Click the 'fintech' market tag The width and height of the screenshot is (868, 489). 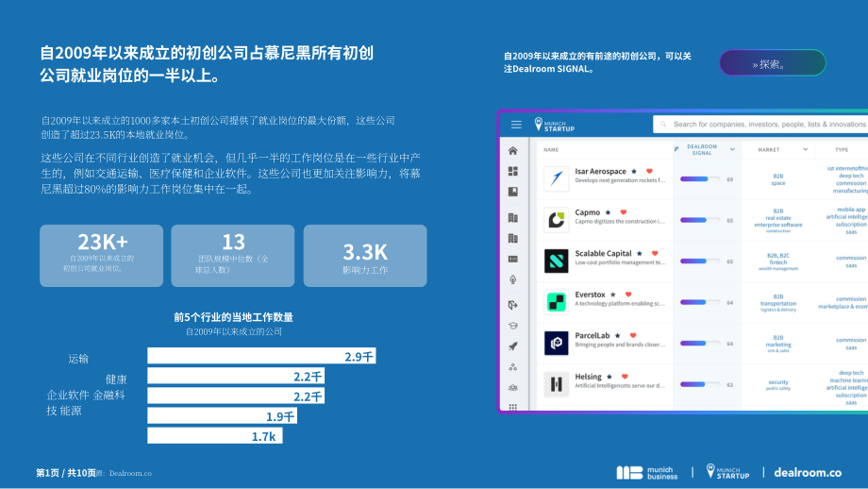coord(778,262)
